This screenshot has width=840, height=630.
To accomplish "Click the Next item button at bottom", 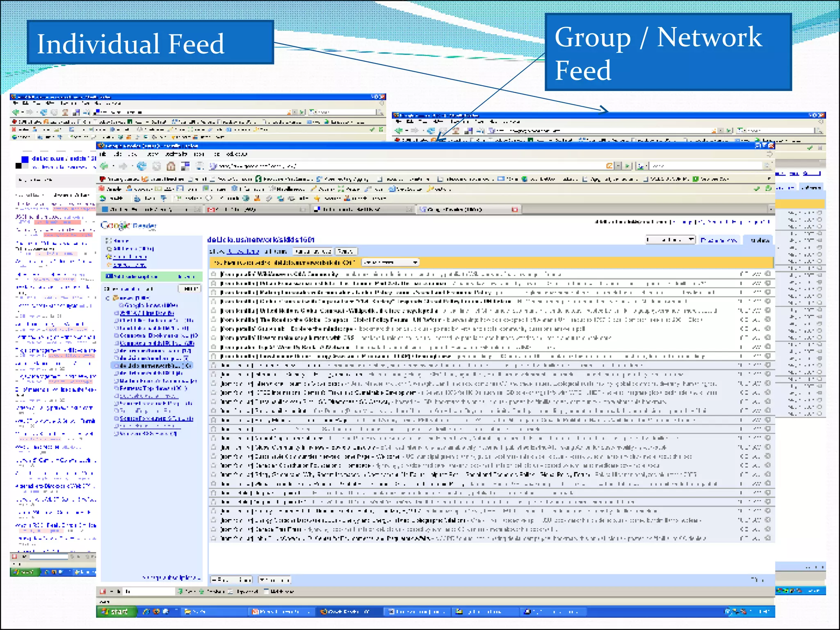I will [x=275, y=580].
